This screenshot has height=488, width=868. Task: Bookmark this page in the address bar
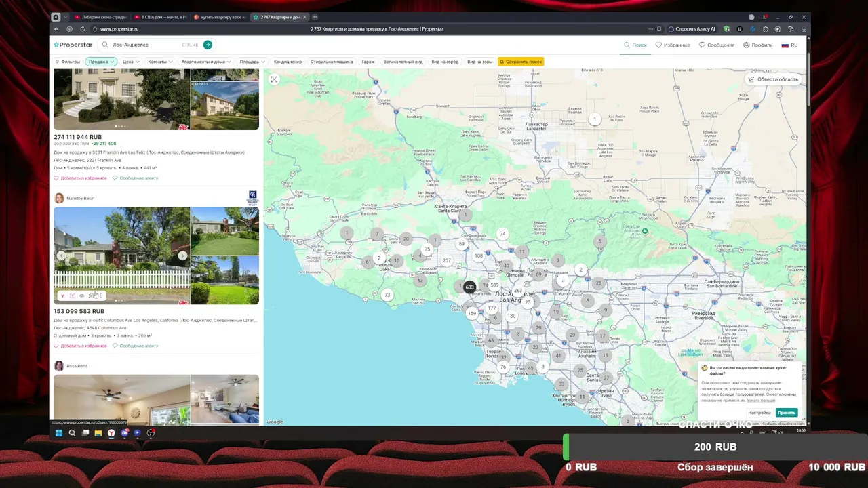point(659,29)
